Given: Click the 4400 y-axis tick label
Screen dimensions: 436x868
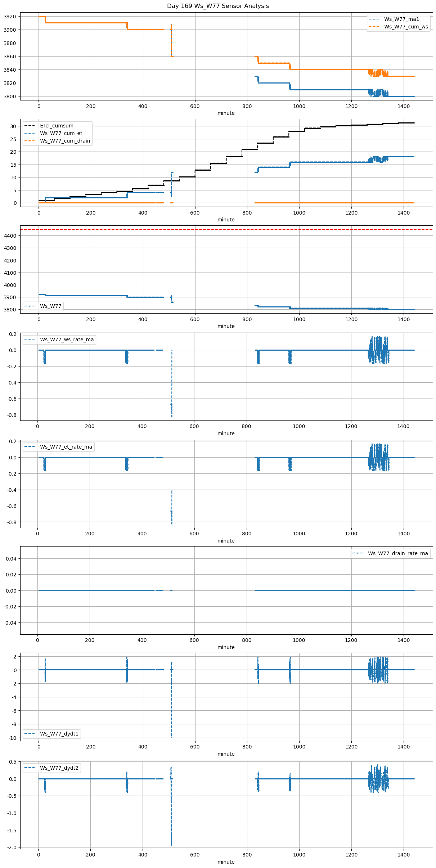Looking at the screenshot, I should (x=10, y=236).
